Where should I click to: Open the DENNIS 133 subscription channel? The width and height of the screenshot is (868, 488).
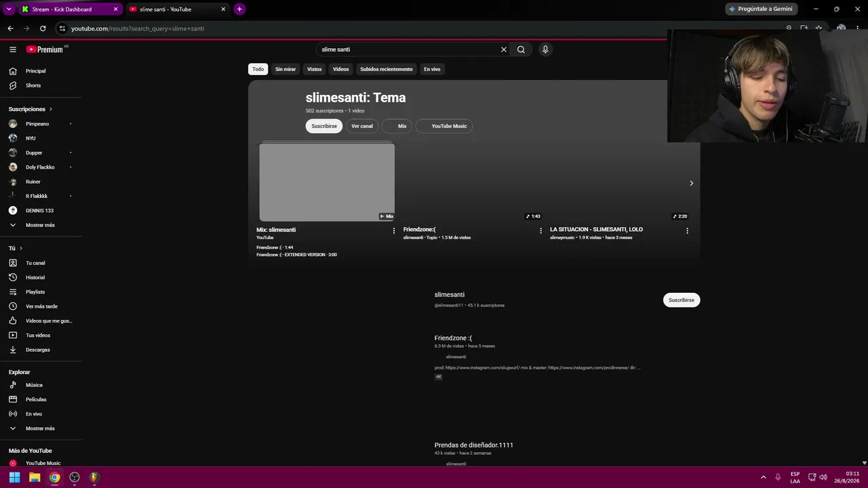click(41, 211)
